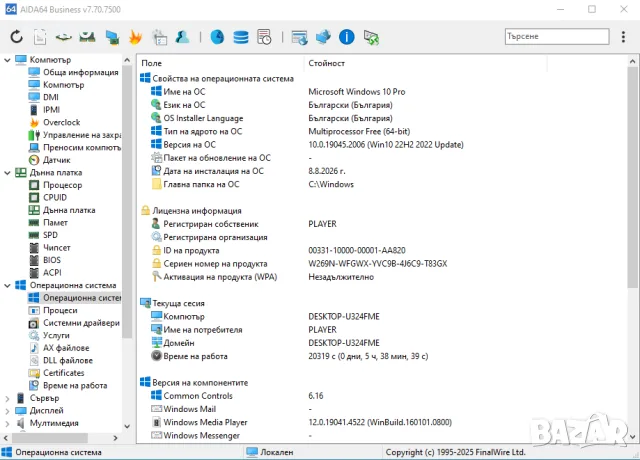Expand the Мултимедия tree branch
Screen dimensions: 640x460
(x=7, y=423)
